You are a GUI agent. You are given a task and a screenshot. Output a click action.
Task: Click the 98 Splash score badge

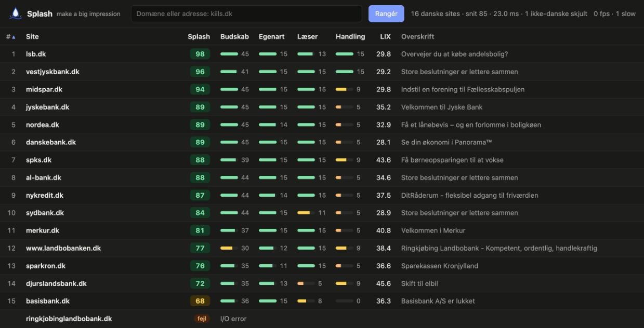click(x=200, y=54)
